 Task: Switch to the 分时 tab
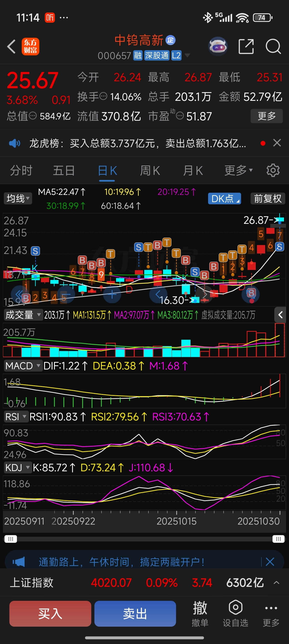[21, 171]
